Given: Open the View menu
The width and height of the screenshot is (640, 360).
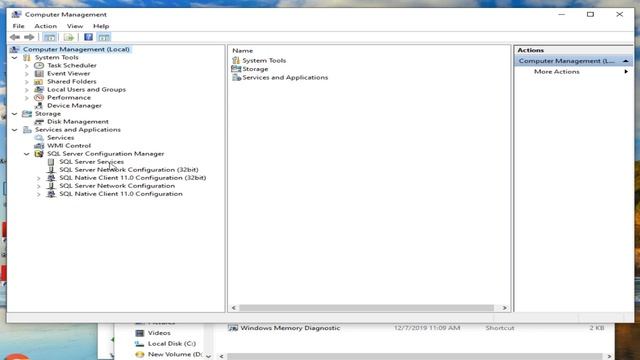Looking at the screenshot, I should [x=75, y=26].
